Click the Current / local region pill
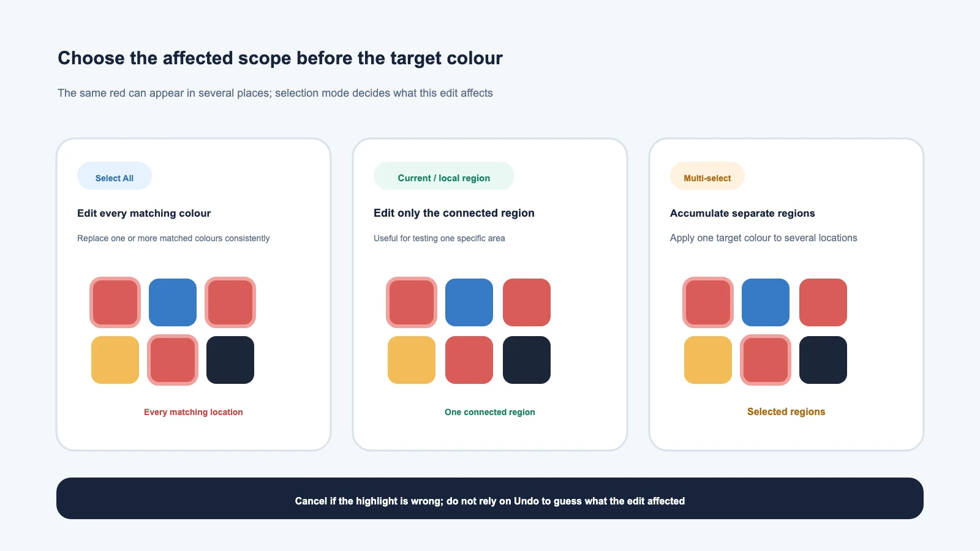Viewport: 980px width, 551px height. click(x=444, y=176)
